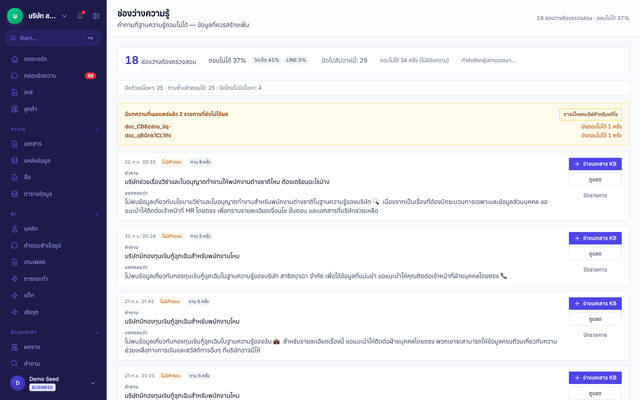Click ปิดรายการ on the 22 ก.ค. 00:26 card

(x=595, y=270)
